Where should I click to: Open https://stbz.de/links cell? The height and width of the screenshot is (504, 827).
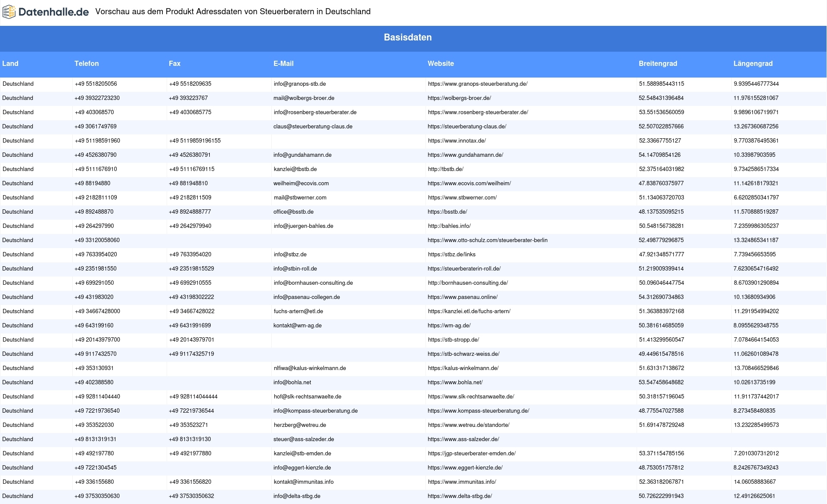(452, 255)
